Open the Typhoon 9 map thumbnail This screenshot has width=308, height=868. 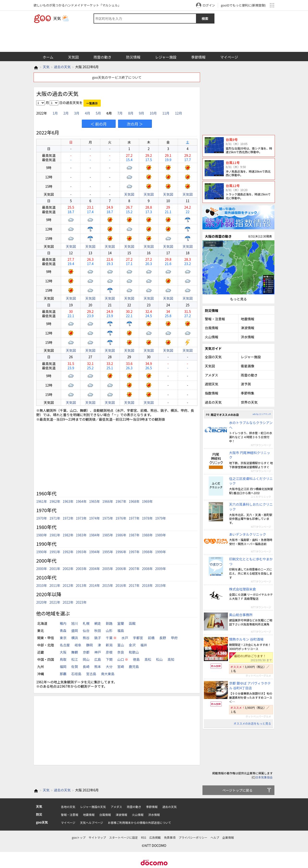click(214, 146)
